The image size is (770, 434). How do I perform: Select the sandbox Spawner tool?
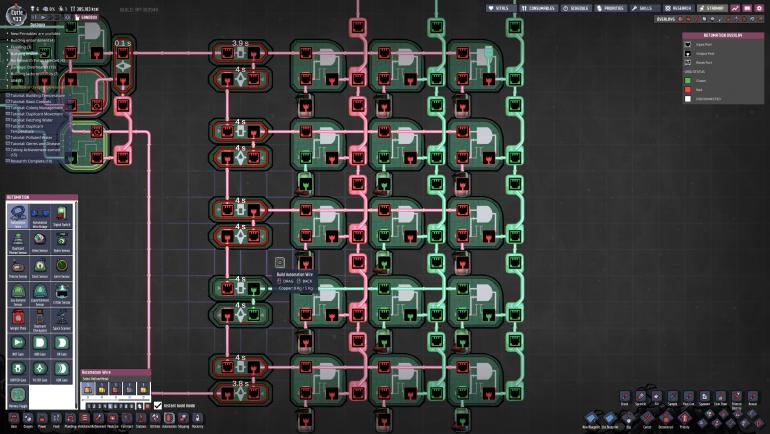(704, 397)
